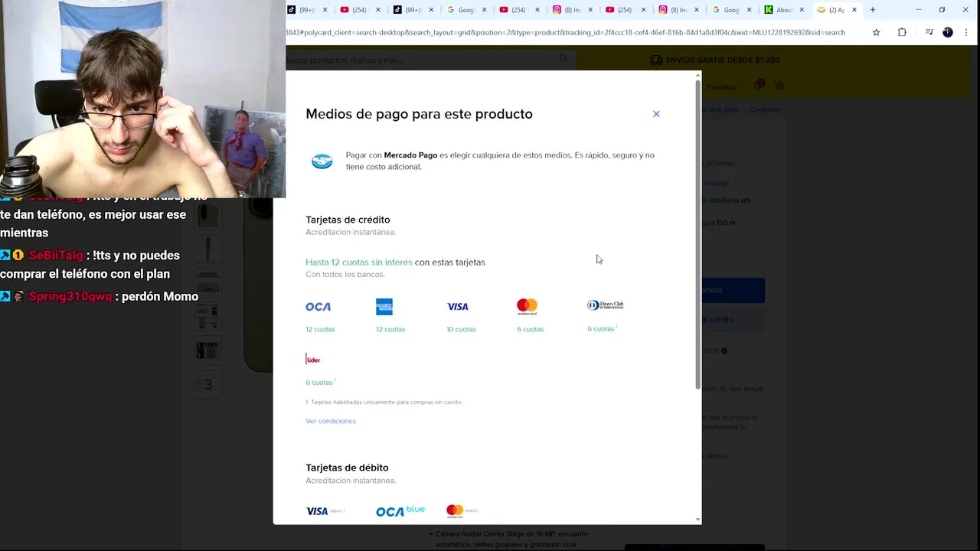
Task: Click the Mastercard débito logo
Action: pyautogui.click(x=462, y=511)
